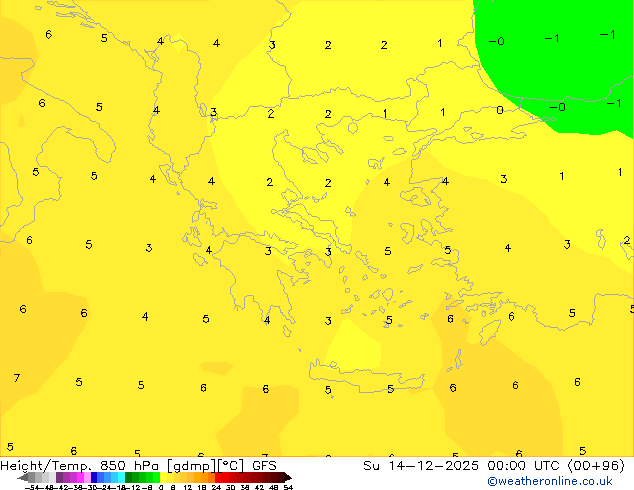Click the '(00+96)' forecast hour label
Viewport: 634px width, 490px height.
596,466
